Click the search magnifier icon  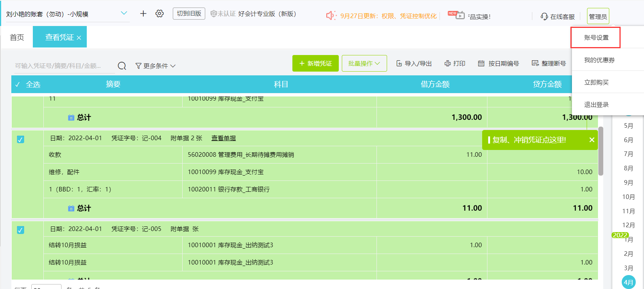click(x=122, y=66)
